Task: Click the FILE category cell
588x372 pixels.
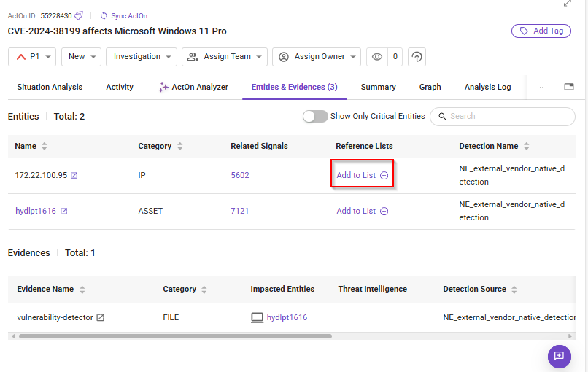Action: (171, 317)
